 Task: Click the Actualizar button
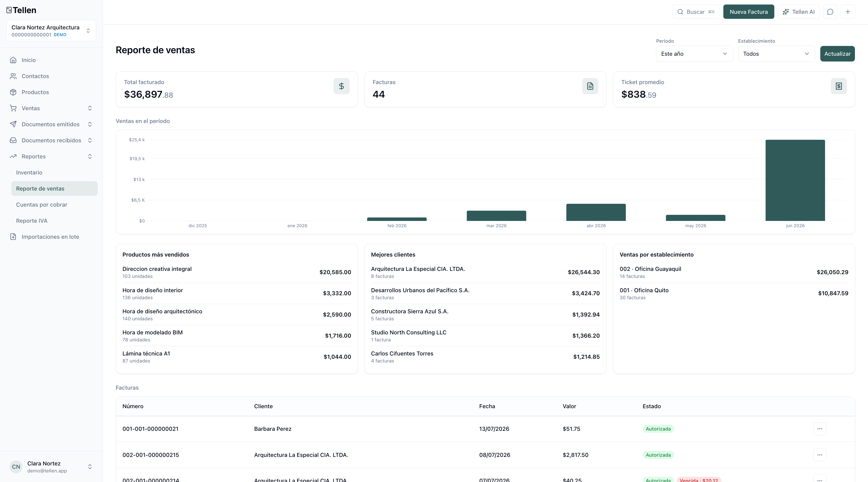[837, 54]
